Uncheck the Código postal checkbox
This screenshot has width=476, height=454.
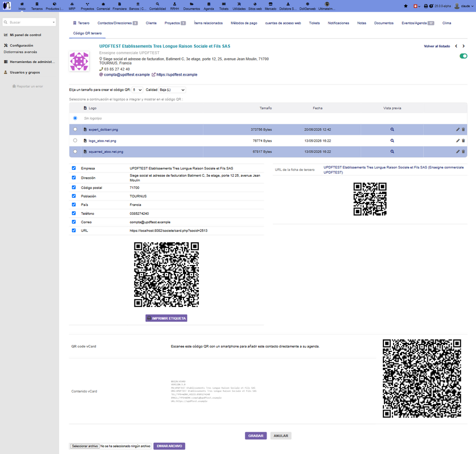tap(74, 187)
